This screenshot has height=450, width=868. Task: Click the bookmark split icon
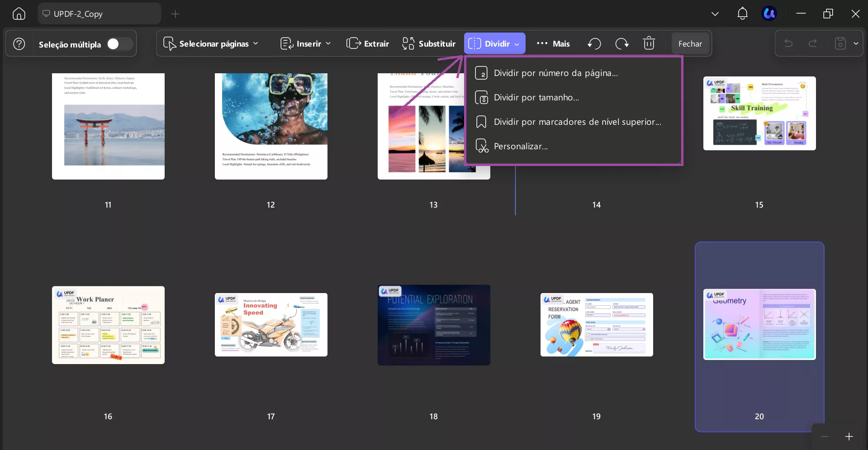[x=481, y=122]
